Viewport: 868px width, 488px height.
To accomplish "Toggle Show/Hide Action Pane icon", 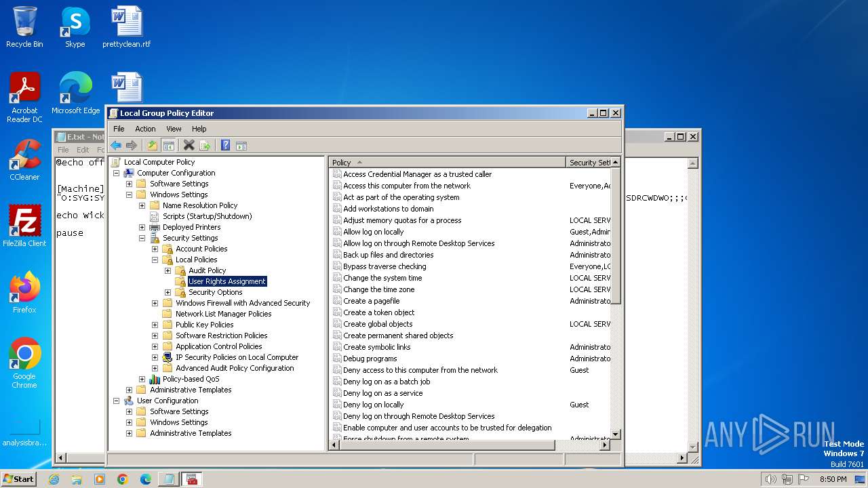I will [x=241, y=145].
